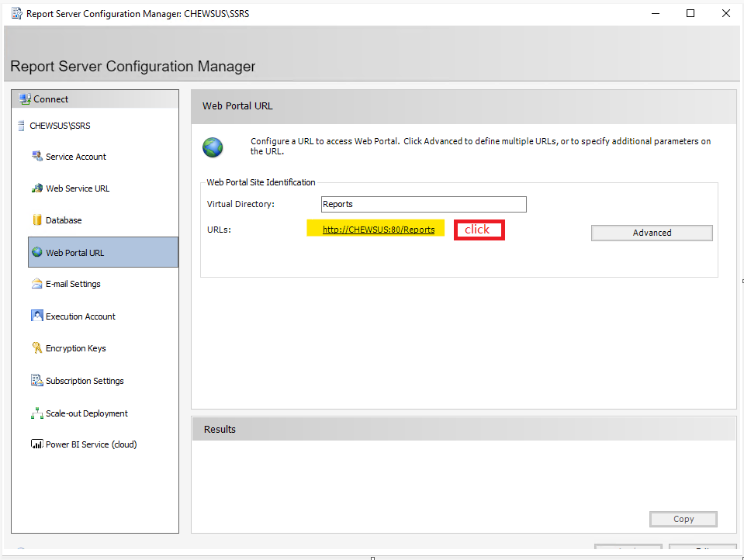Viewport: 744px width, 560px height.
Task: Click the Service Account icon
Action: coord(37,156)
